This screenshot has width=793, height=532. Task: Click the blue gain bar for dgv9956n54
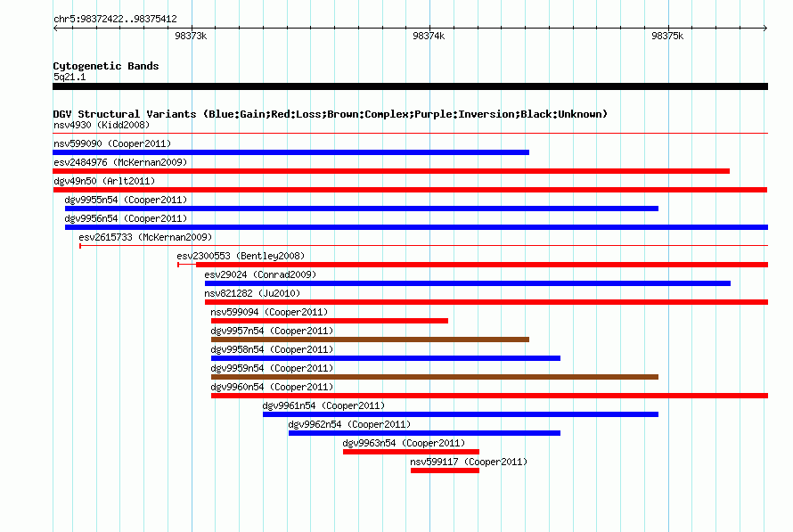point(416,227)
